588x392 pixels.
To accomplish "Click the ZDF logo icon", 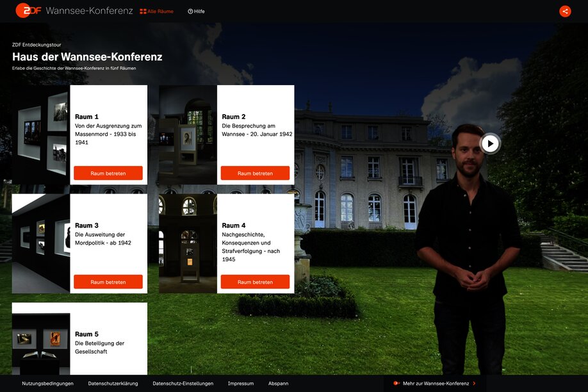I will click(28, 10).
